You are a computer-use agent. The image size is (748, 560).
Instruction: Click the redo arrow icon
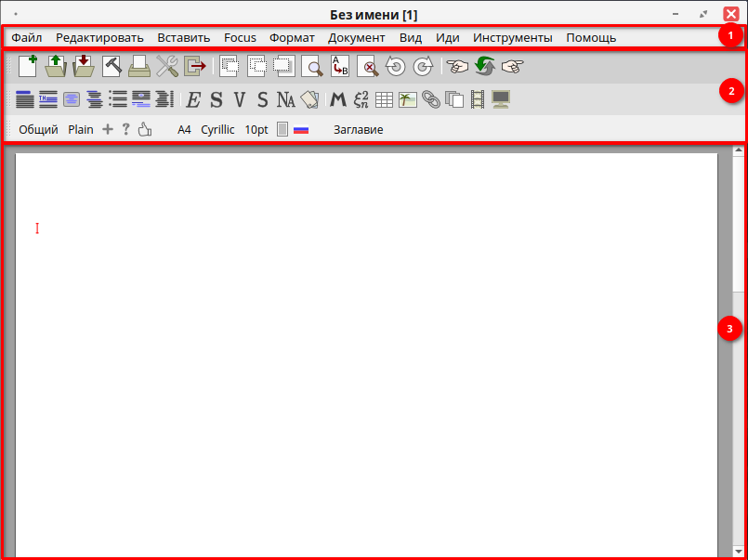pos(423,66)
